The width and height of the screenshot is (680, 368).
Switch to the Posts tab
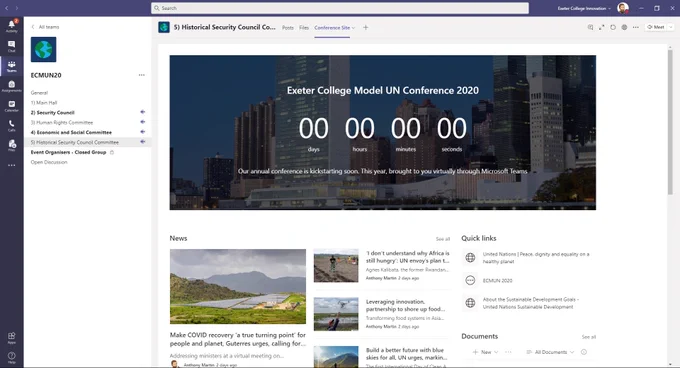click(x=288, y=28)
